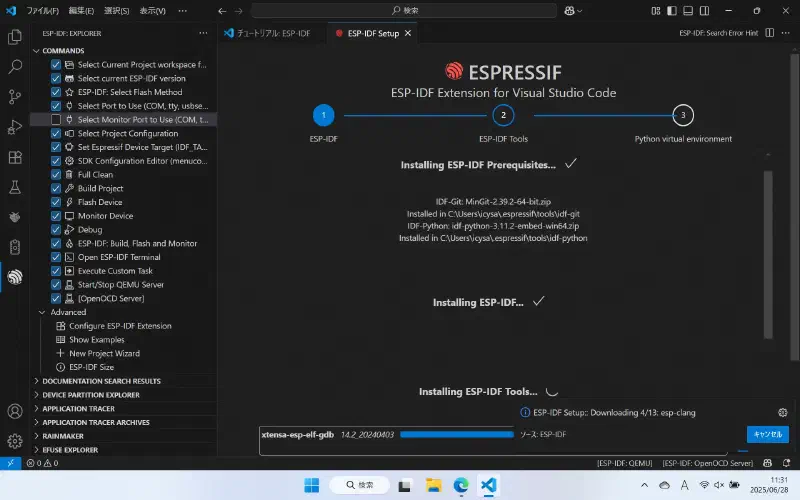Image resolution: width=800 pixels, height=500 pixels.
Task: Click the blue キャンセル button
Action: click(x=767, y=434)
